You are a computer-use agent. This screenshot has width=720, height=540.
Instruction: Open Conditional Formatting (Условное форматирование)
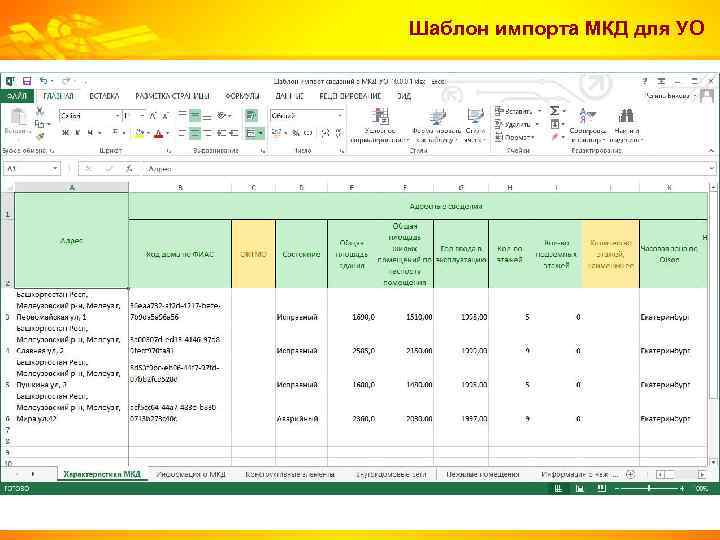(x=380, y=126)
